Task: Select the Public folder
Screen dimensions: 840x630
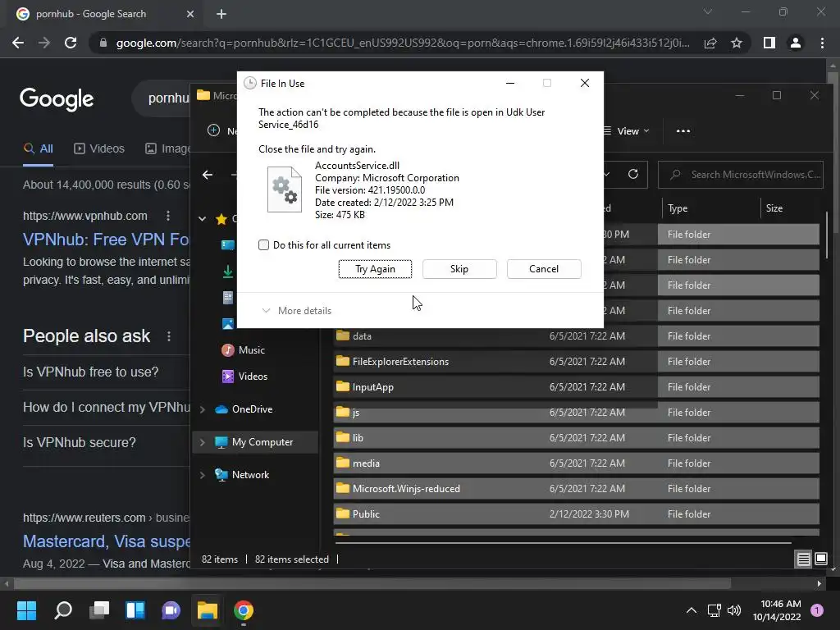Action: click(x=576, y=514)
